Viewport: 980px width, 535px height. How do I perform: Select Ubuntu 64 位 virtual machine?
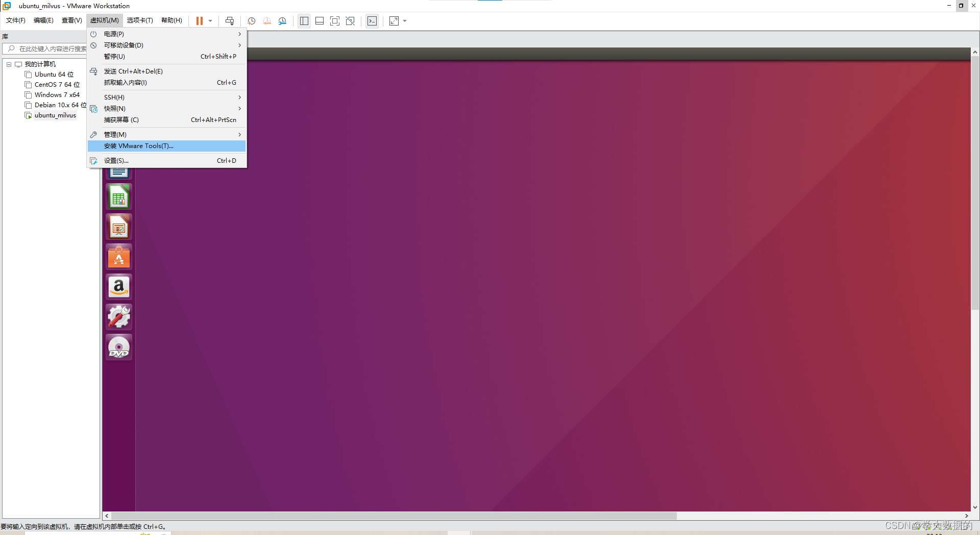[x=54, y=75]
